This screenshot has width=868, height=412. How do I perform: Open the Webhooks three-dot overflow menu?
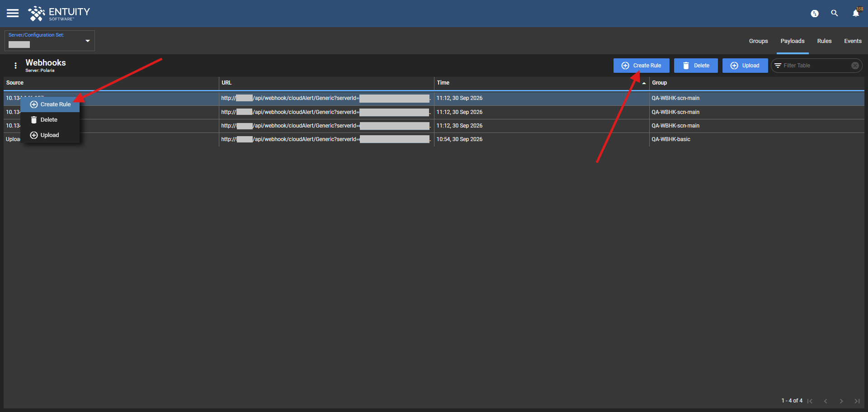click(16, 66)
